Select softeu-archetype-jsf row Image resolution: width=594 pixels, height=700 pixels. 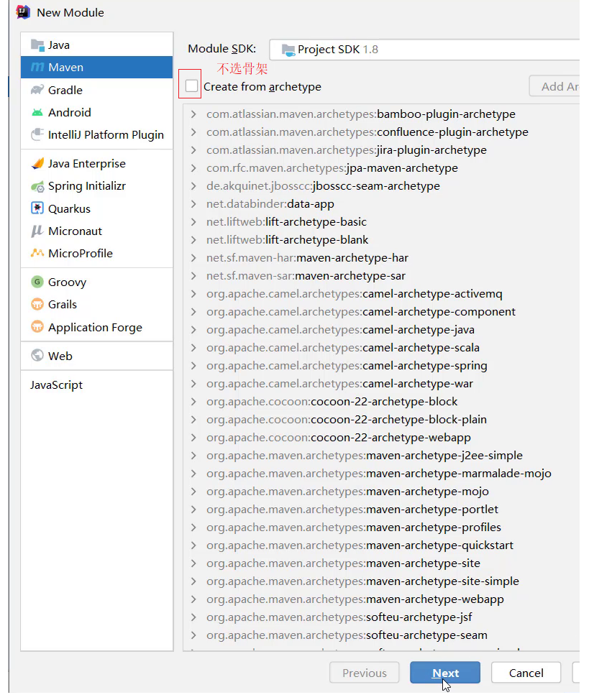[x=381, y=617]
